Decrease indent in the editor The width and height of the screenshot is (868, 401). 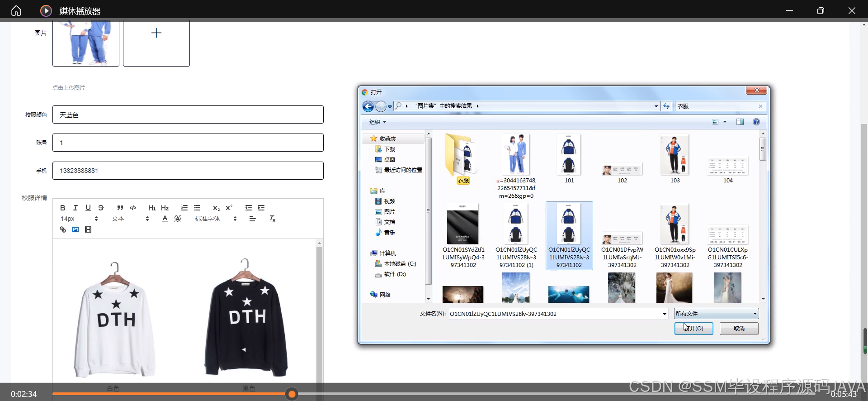point(249,208)
